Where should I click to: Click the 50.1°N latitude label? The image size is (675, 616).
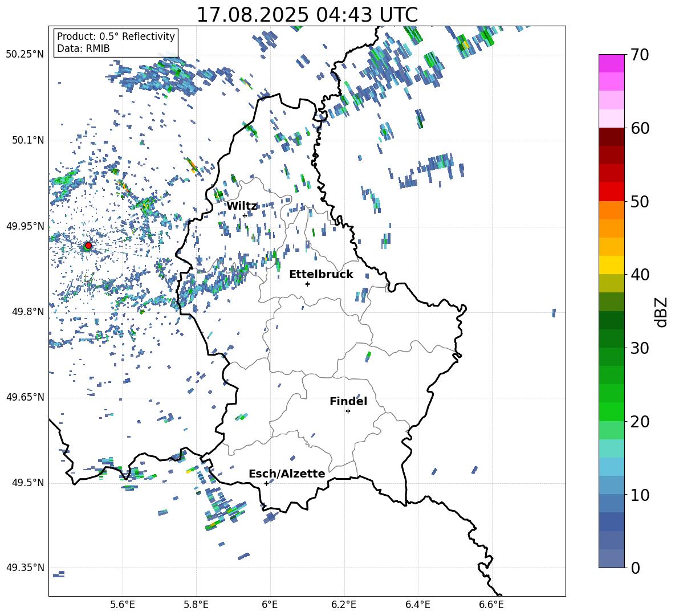click(27, 140)
